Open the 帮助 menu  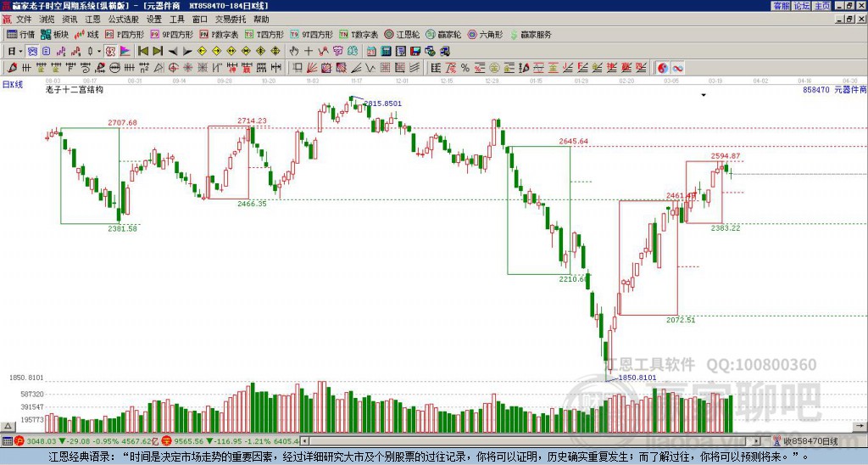click(x=261, y=20)
